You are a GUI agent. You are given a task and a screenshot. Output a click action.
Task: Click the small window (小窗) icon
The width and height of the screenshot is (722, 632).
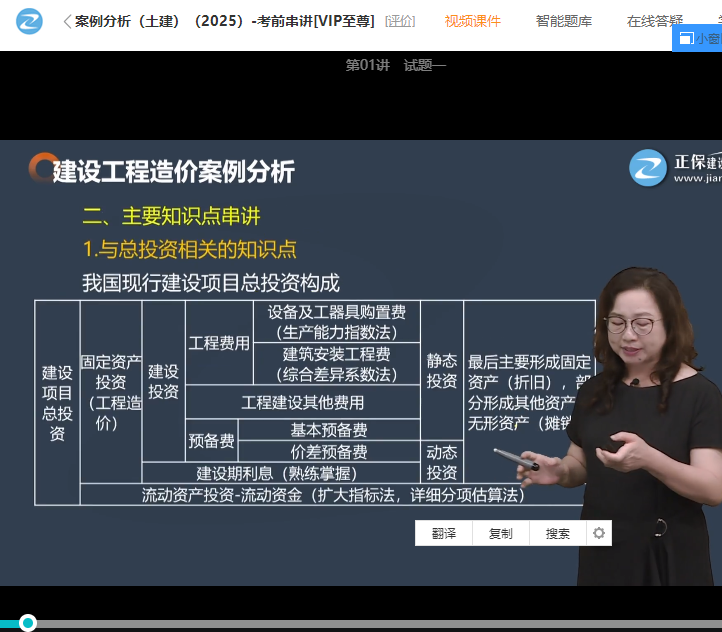tap(686, 38)
